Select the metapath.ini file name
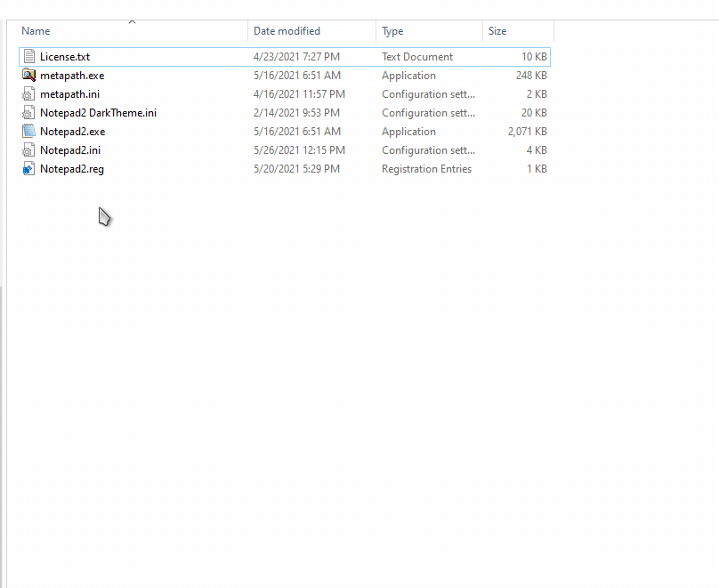The width and height of the screenshot is (719, 588). [x=69, y=94]
